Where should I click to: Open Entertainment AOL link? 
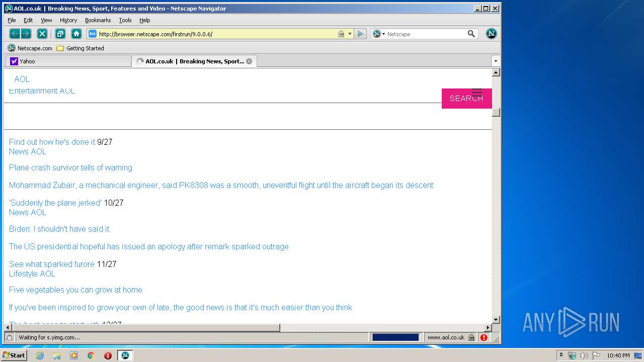pyautogui.click(x=42, y=90)
